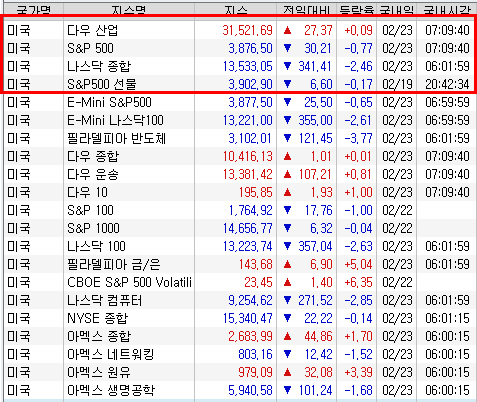The image size is (477, 402).
Task: Click the change rate -3.77 cell
Action: [359, 138]
